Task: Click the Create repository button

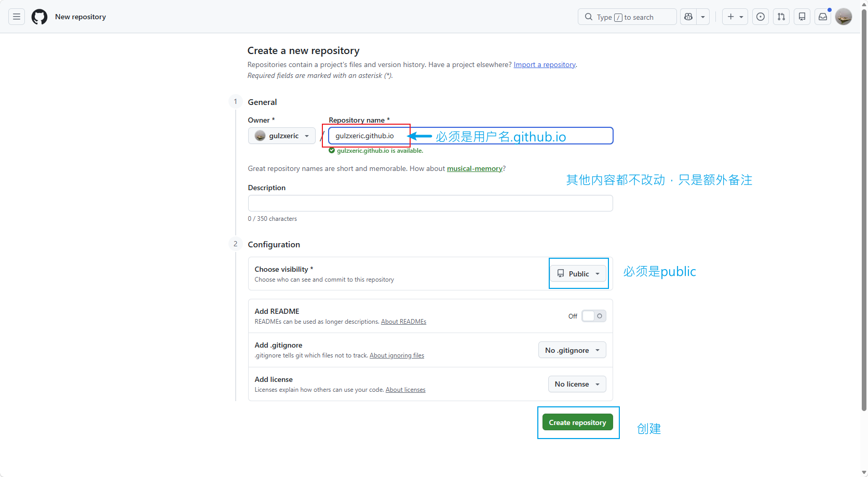Action: (577, 422)
